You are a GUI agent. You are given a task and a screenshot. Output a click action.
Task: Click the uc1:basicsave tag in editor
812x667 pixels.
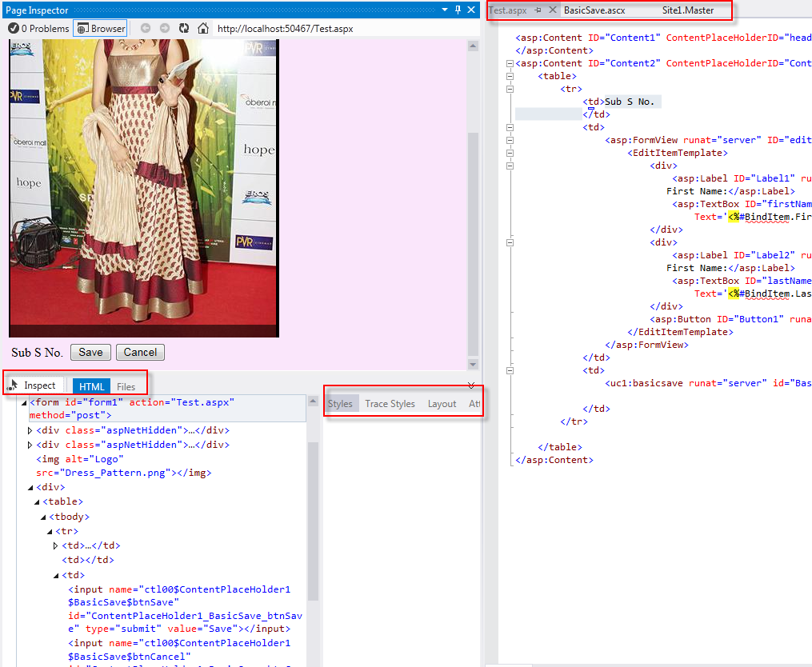click(x=709, y=383)
